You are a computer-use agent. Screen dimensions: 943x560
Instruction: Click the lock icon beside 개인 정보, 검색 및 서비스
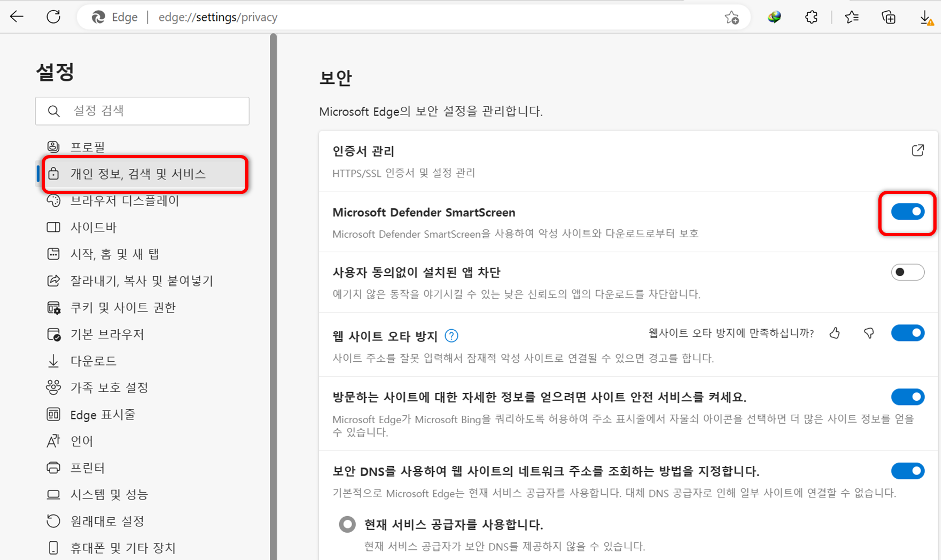[53, 173]
